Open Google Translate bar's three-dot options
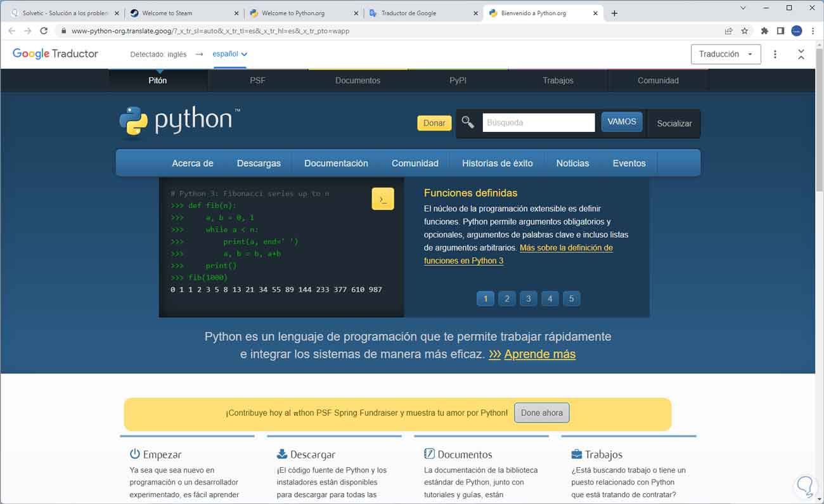 tap(775, 55)
